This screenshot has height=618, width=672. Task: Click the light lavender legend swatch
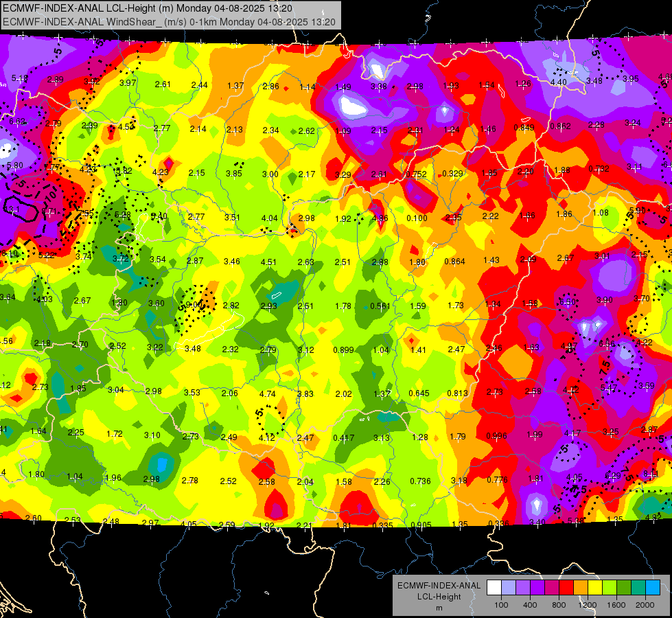[x=509, y=588]
